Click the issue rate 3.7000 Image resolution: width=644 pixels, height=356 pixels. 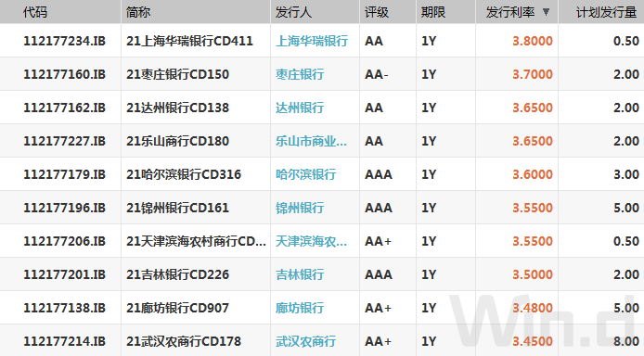point(533,74)
